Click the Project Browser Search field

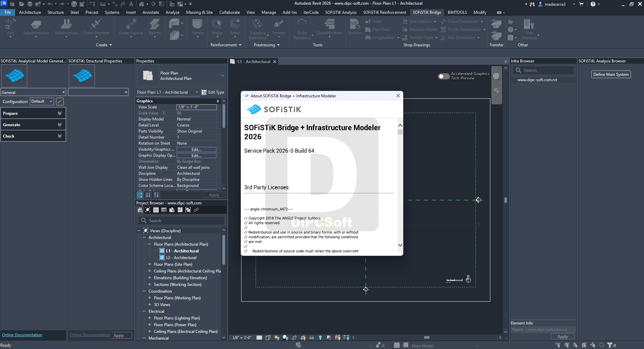point(181,220)
